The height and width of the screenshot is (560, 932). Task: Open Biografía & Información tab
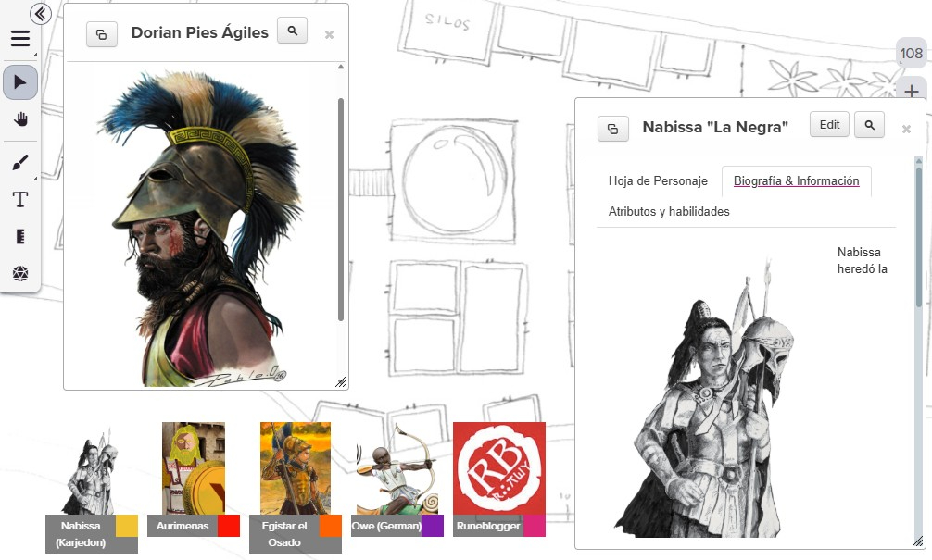(796, 181)
